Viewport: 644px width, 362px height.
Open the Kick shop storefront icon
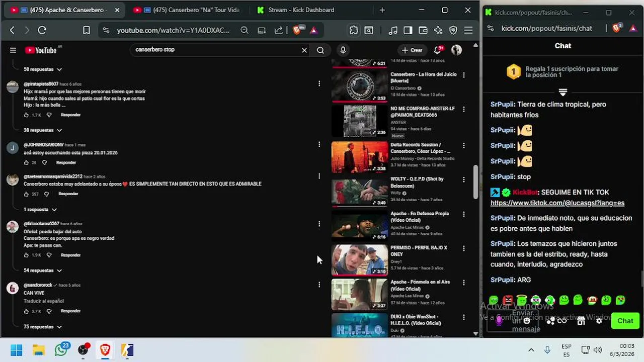[581, 321]
